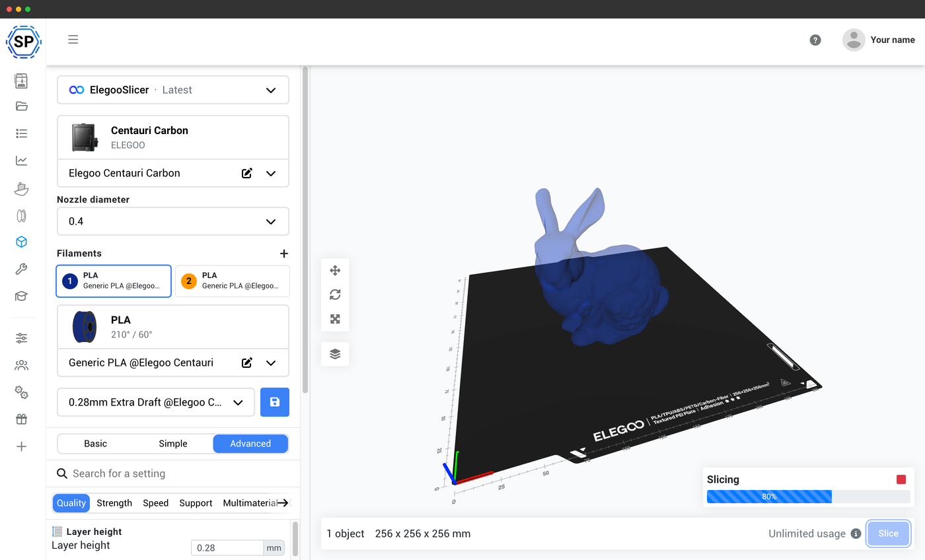Focus the Search for a setting field
This screenshot has height=560, width=925.
tap(173, 473)
